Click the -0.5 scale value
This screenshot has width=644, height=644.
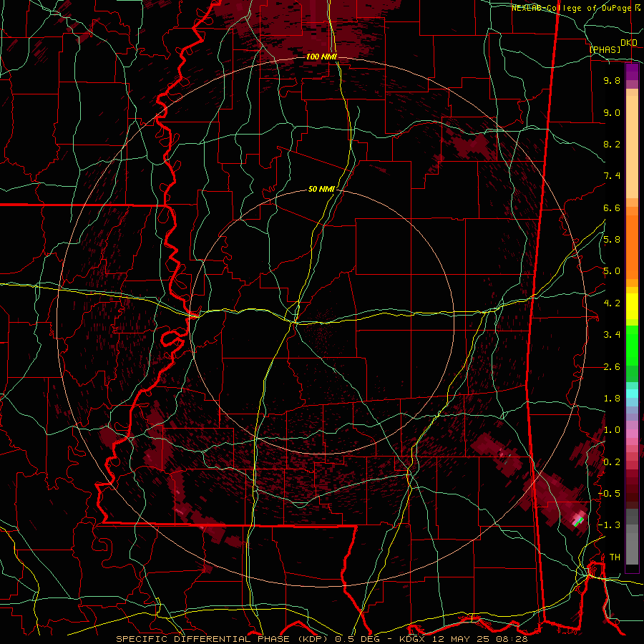pyautogui.click(x=610, y=494)
